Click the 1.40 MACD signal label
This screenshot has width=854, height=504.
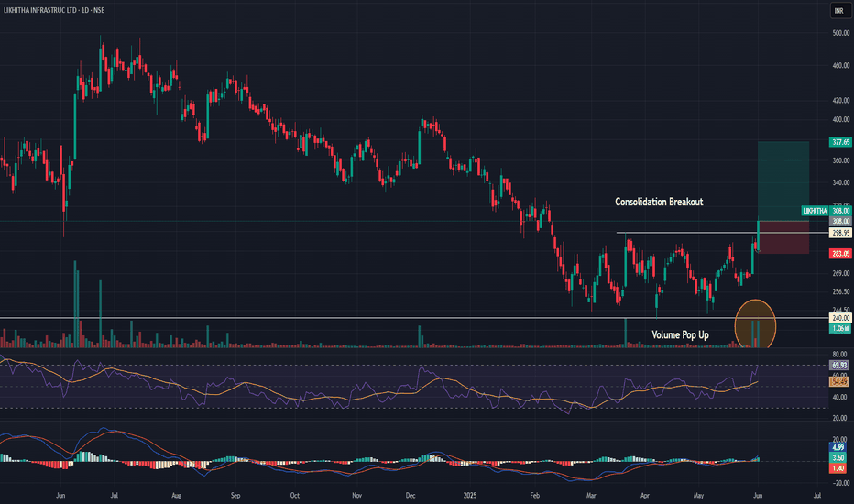point(838,468)
